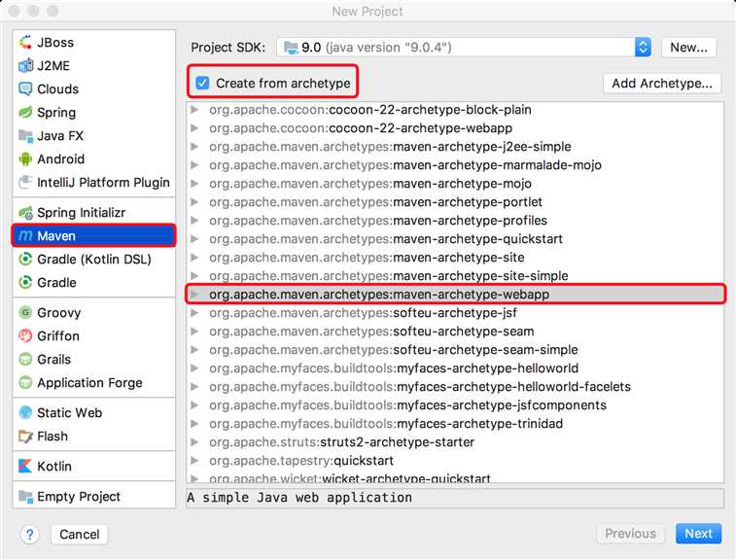Click the Groovy icon

[25, 313]
